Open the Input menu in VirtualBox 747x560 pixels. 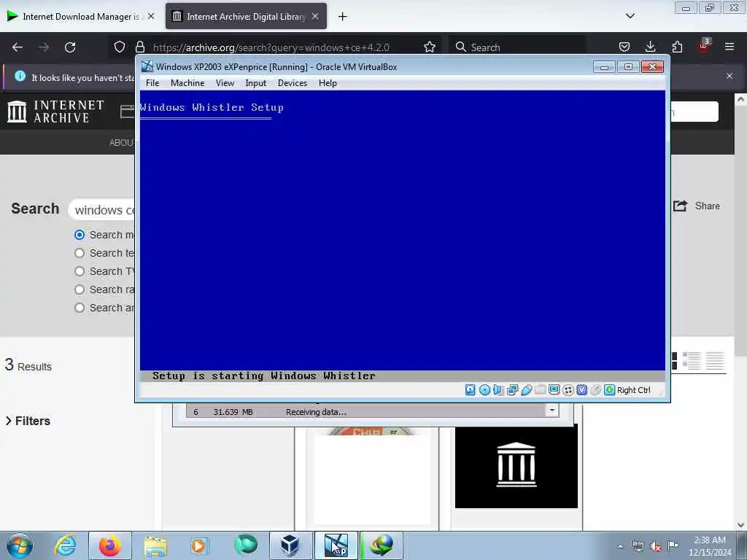[x=256, y=83]
